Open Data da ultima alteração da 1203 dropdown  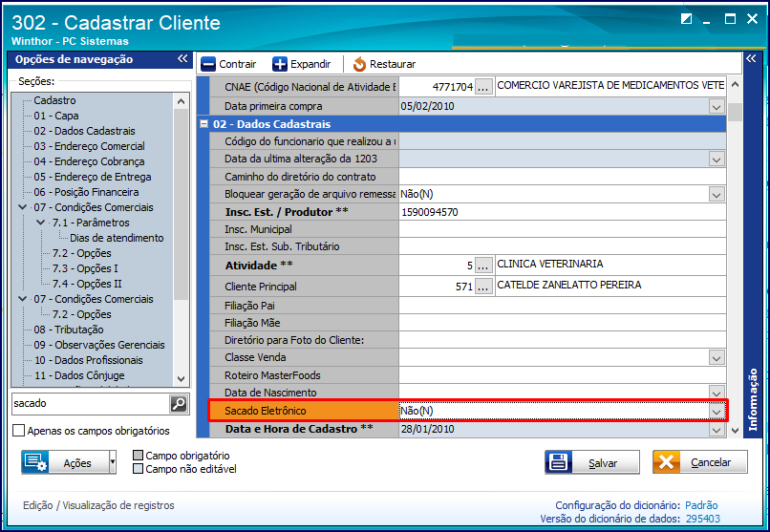(717, 159)
